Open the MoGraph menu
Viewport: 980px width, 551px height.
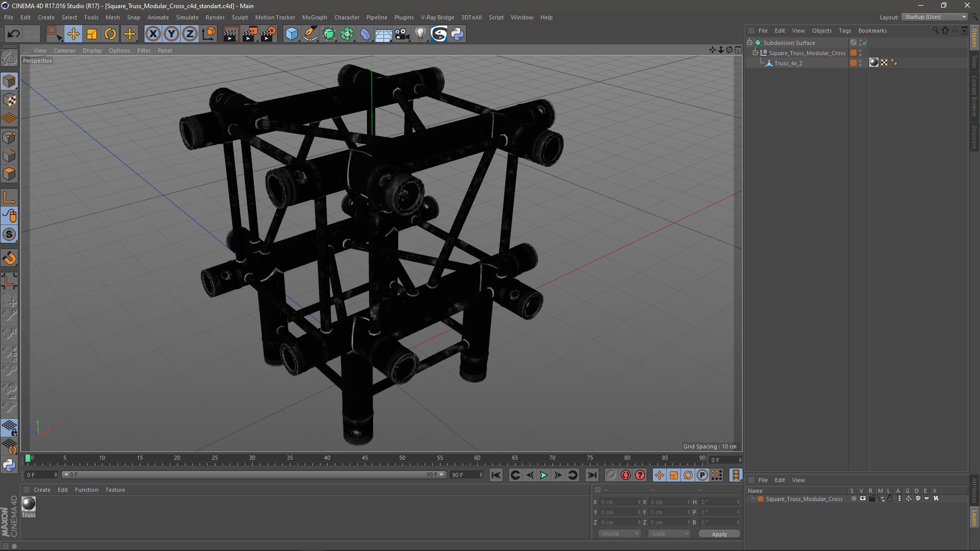tap(314, 17)
